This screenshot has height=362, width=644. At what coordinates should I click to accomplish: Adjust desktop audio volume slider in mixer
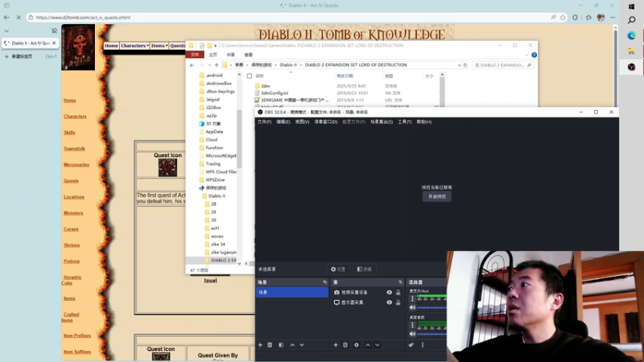431,334
